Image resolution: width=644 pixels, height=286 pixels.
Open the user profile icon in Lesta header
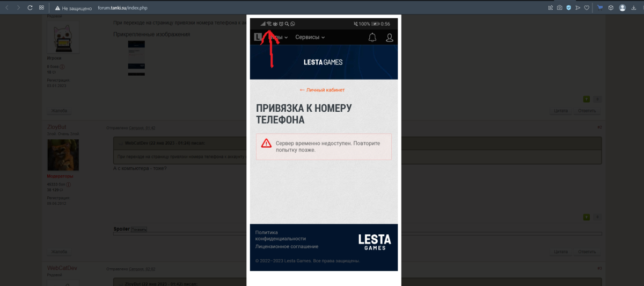390,37
